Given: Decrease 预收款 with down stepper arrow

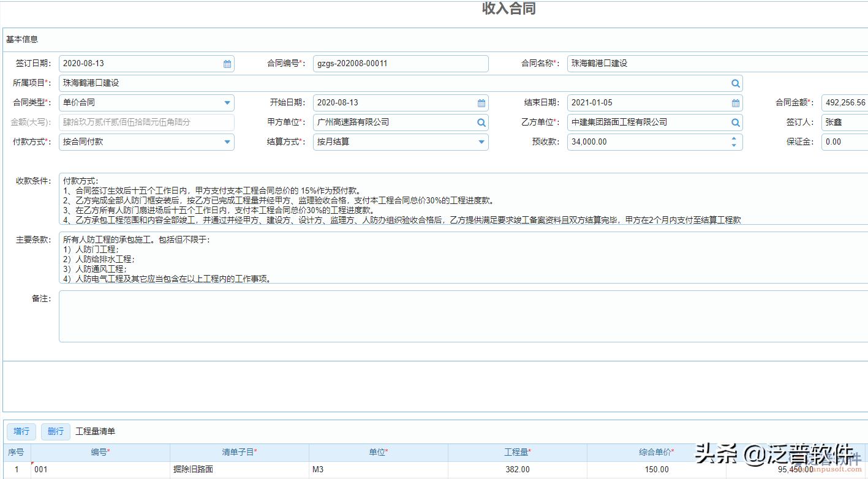Looking at the screenshot, I should tap(733, 145).
